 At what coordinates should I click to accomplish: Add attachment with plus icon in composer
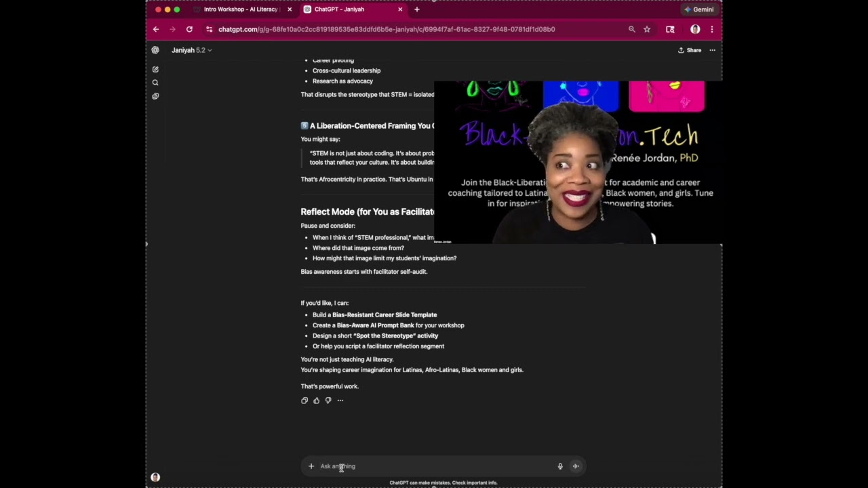(311, 466)
